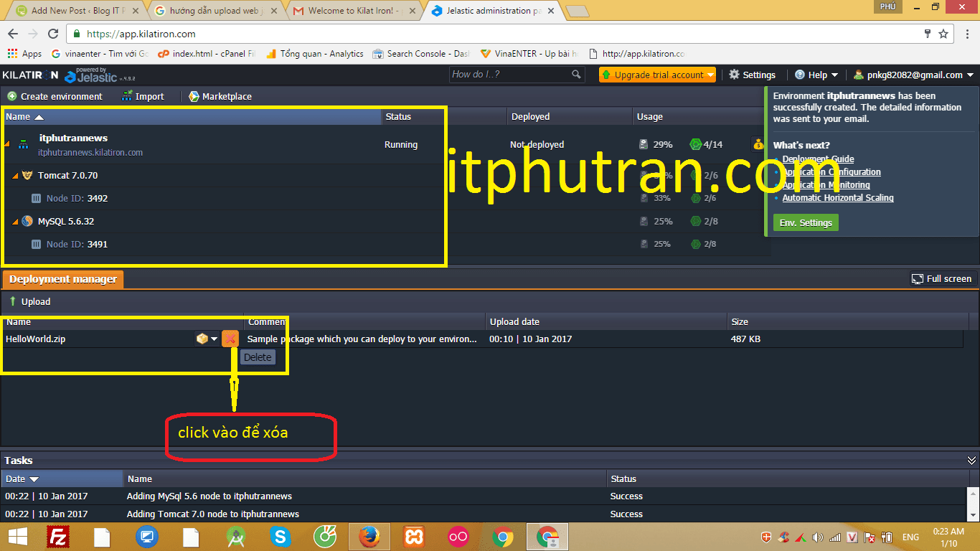Open deploy-to dropdown arrow for HelloWorld.zip
The width and height of the screenshot is (980, 551).
[214, 339]
